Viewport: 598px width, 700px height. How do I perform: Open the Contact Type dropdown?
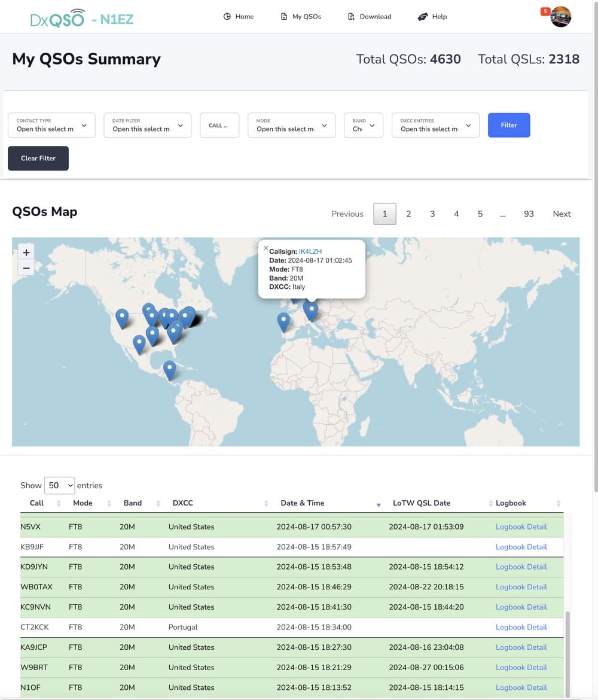pyautogui.click(x=52, y=125)
